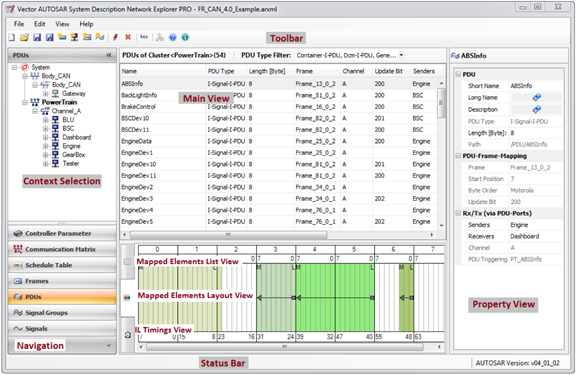This screenshot has height=375, width=576.
Task: Sort table by PDU Type column header
Action: tap(226, 71)
